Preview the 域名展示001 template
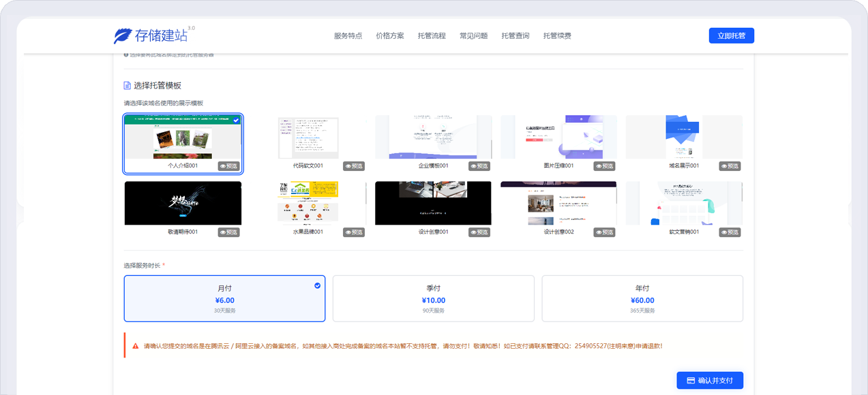 730,166
